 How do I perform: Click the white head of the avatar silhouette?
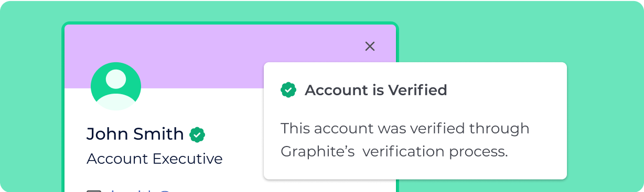(x=116, y=79)
